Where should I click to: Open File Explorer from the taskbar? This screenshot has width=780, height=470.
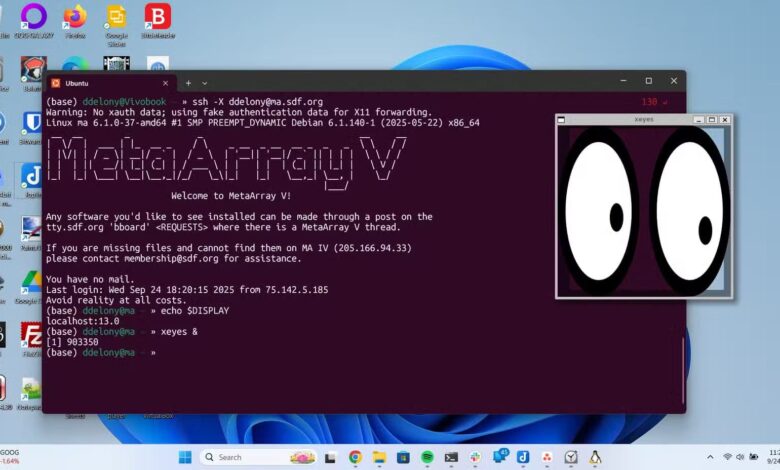(x=379, y=457)
